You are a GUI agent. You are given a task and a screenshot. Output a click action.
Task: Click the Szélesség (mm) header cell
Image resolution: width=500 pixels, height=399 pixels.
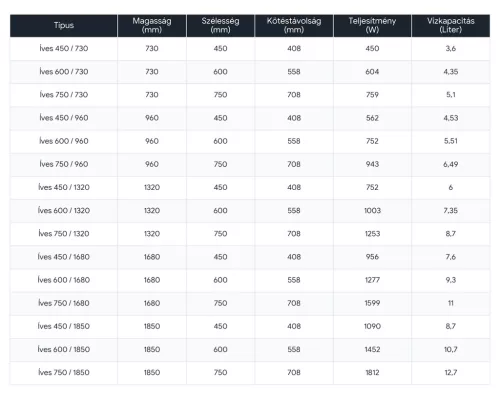pos(220,25)
